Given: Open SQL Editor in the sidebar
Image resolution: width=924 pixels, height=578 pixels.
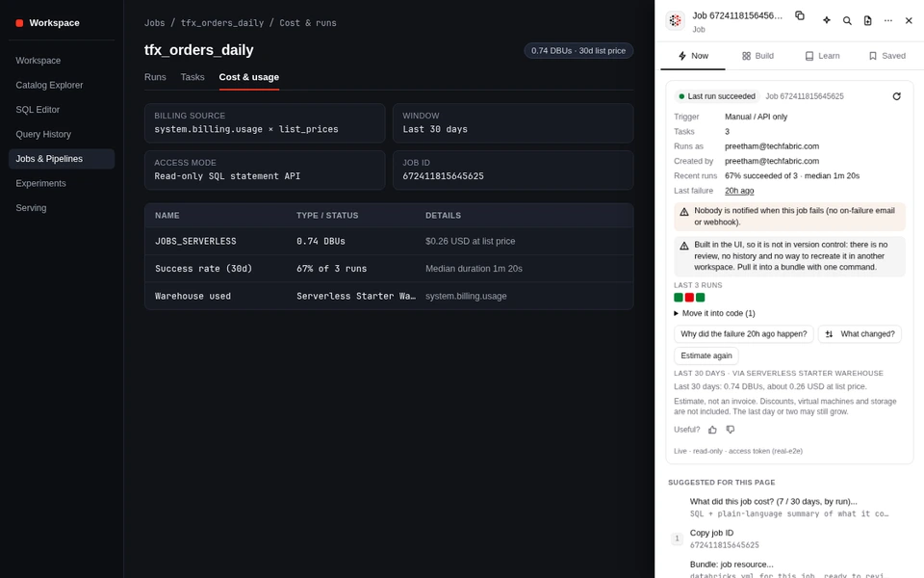Looking at the screenshot, I should pos(62,110).
